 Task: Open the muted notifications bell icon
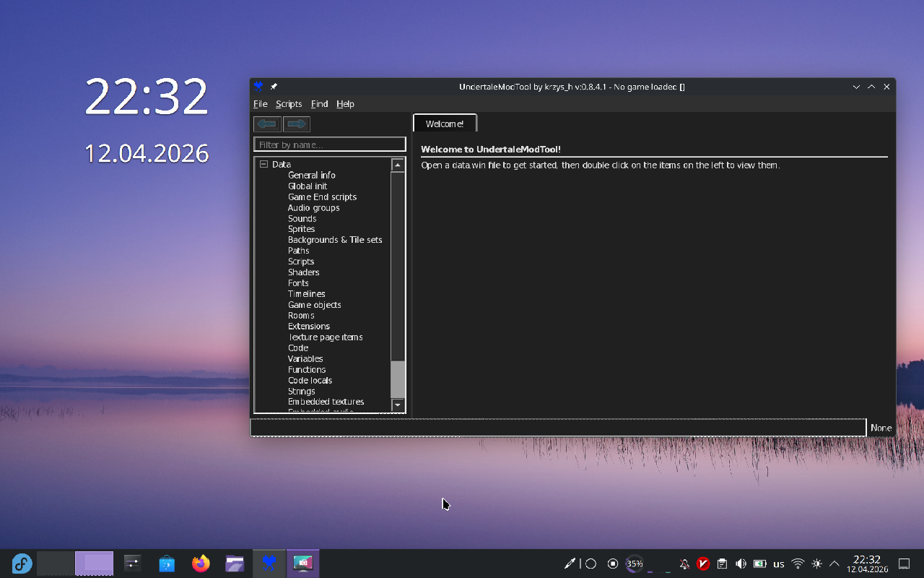(684, 564)
